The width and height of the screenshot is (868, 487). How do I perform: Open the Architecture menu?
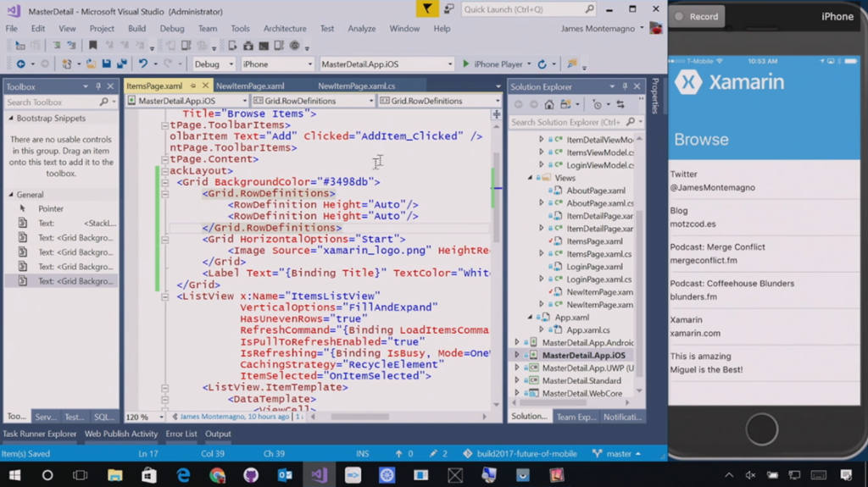click(285, 28)
